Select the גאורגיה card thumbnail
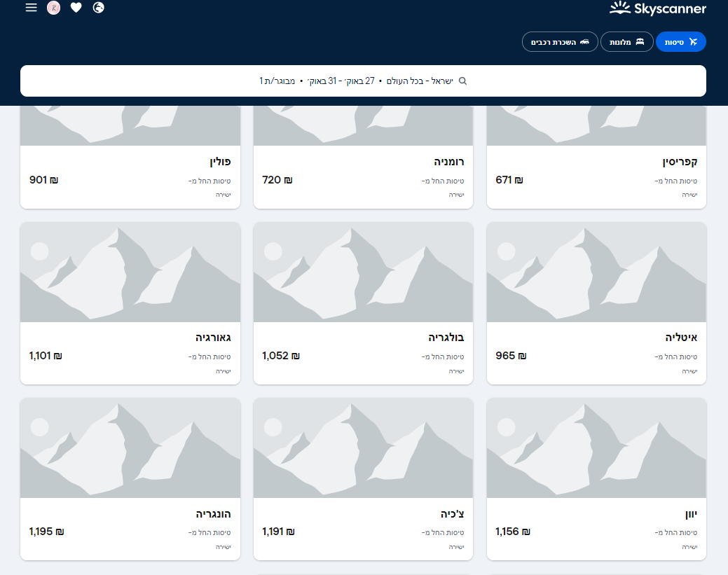Screen dimensions: 728x575 [x=130, y=272]
